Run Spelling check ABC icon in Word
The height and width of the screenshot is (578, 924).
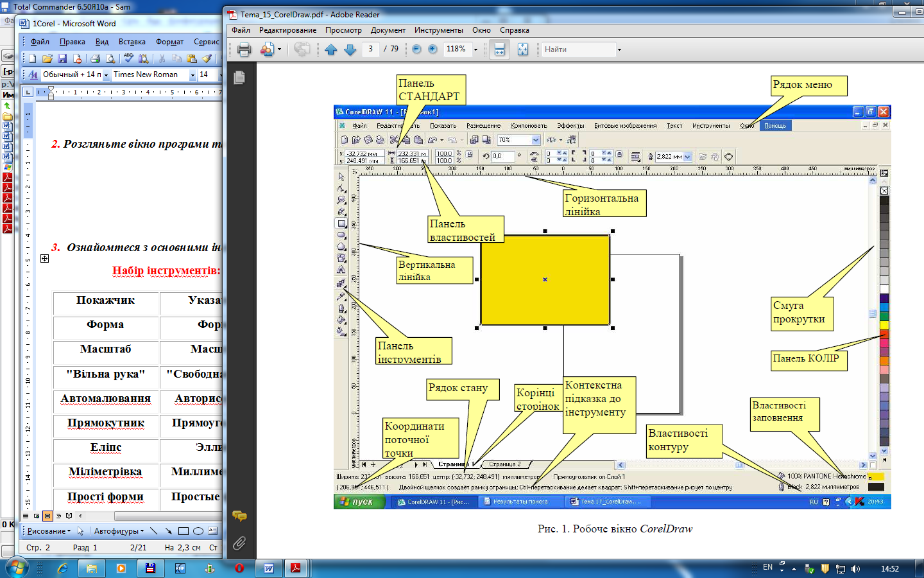pyautogui.click(x=128, y=58)
